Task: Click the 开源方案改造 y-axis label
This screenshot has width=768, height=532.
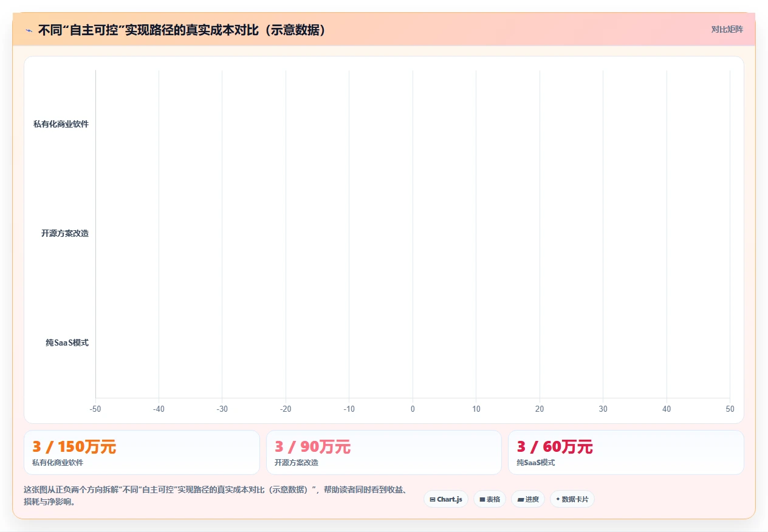Action: coord(65,233)
